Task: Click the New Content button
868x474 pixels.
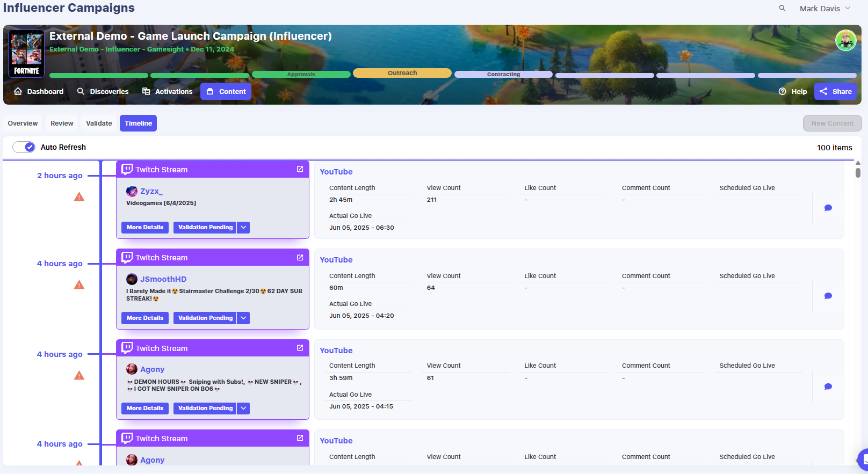Action: 832,123
